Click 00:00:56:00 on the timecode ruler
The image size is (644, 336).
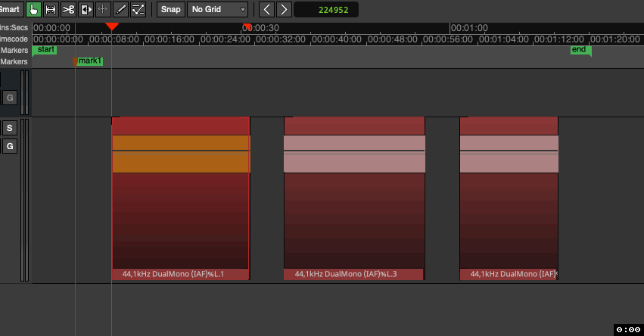click(448, 39)
